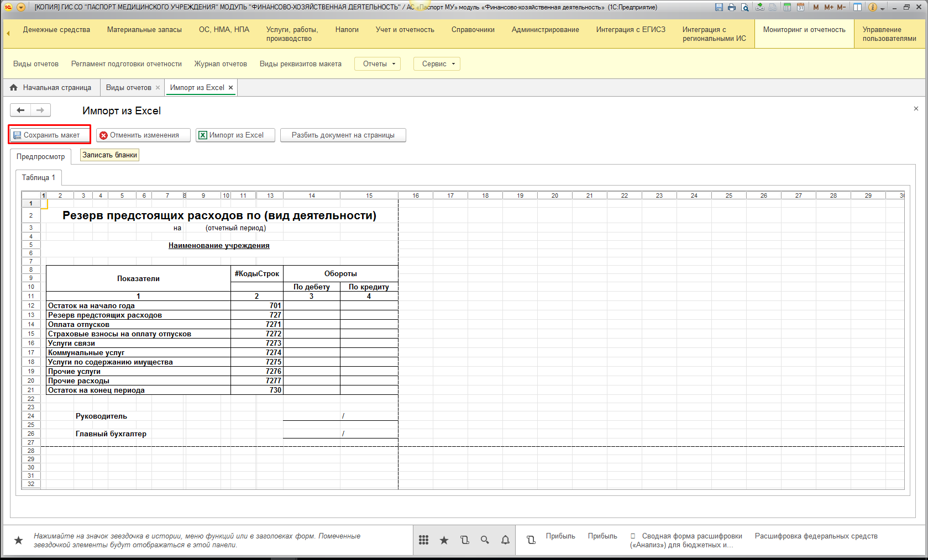
Task: Open the Справочники menu section
Action: (x=473, y=30)
